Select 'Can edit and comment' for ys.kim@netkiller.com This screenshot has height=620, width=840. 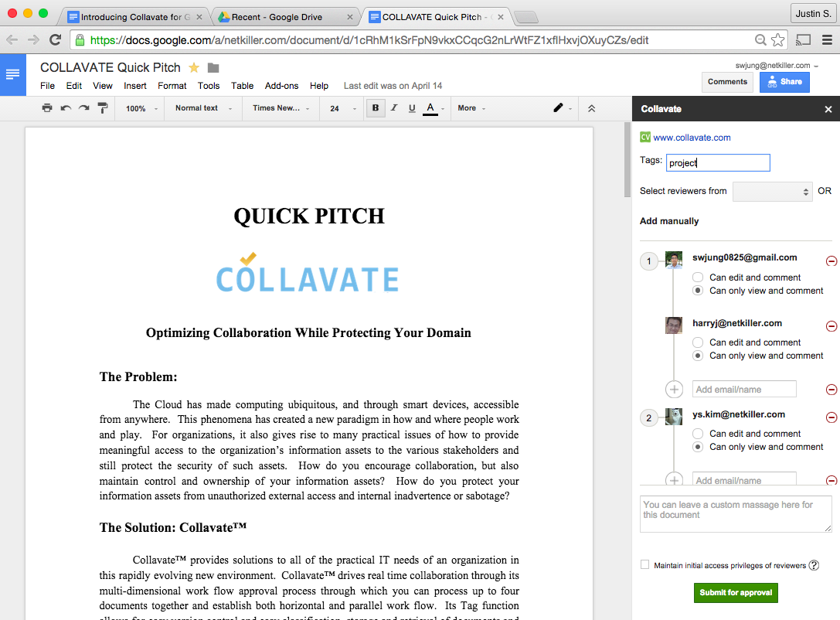coord(698,434)
